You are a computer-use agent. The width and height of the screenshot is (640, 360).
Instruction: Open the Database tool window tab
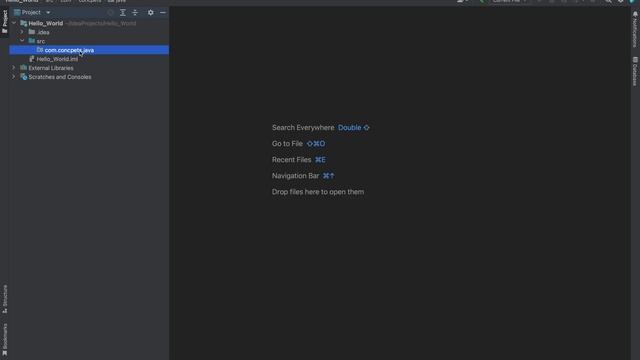[x=635, y=71]
